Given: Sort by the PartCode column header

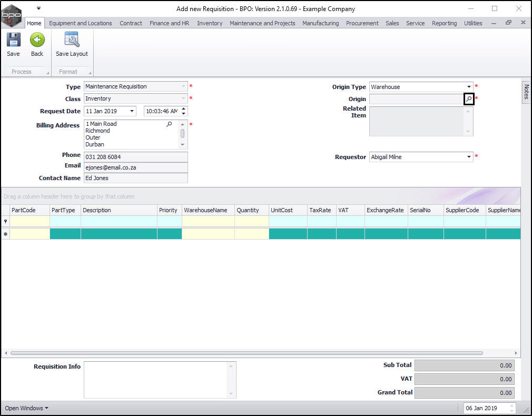Looking at the screenshot, I should point(30,210).
